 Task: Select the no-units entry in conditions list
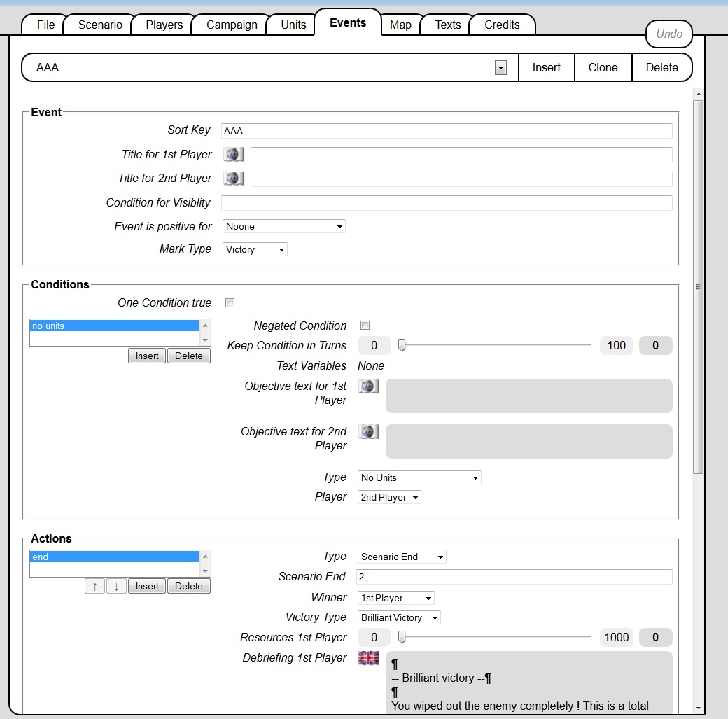tap(114, 326)
